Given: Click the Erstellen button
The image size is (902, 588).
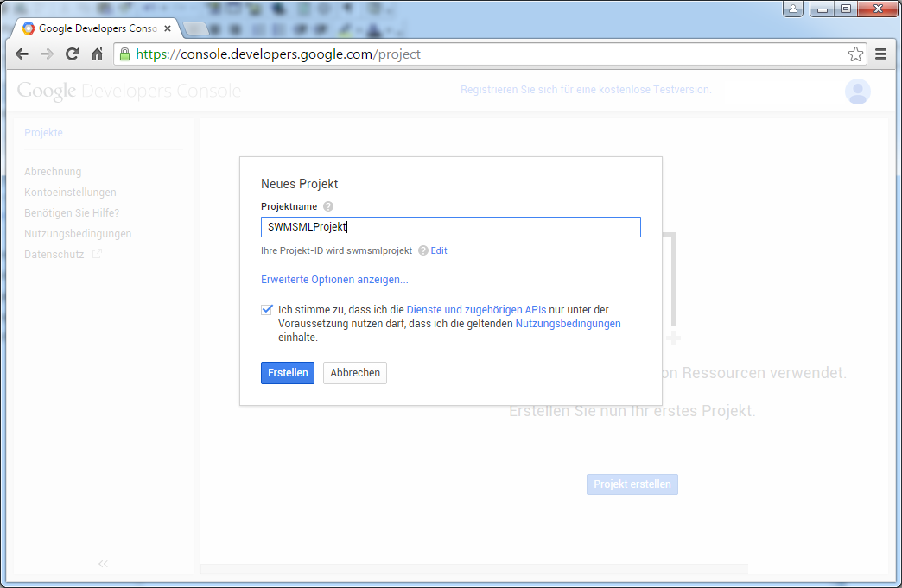Looking at the screenshot, I should point(287,373).
